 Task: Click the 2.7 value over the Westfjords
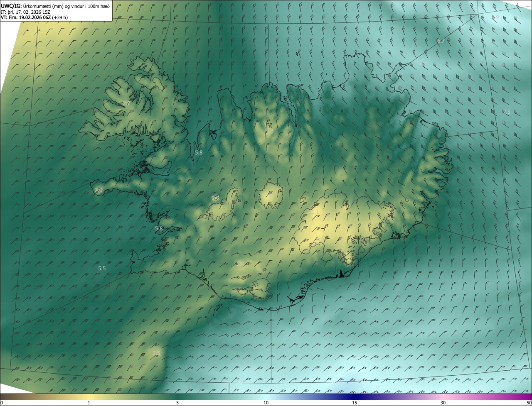click(x=127, y=103)
